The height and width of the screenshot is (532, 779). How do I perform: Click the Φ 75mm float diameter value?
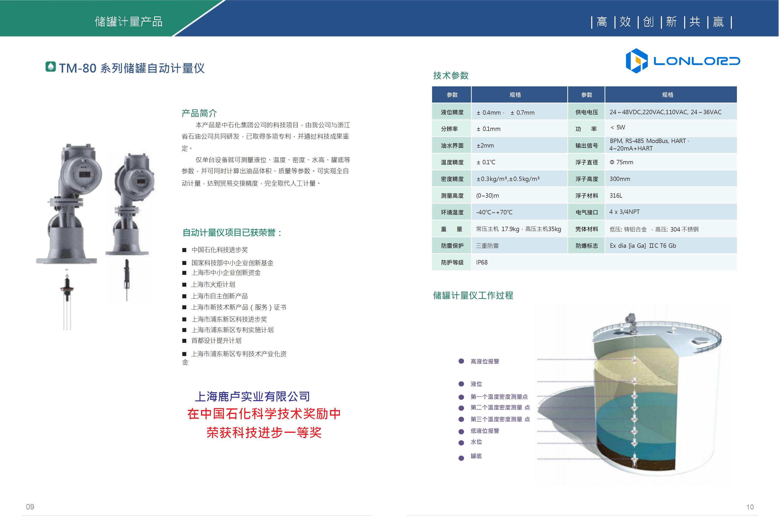click(x=622, y=162)
